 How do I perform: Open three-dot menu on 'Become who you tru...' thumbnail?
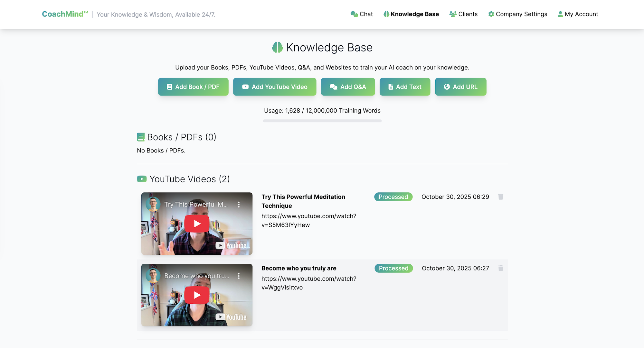click(x=239, y=276)
